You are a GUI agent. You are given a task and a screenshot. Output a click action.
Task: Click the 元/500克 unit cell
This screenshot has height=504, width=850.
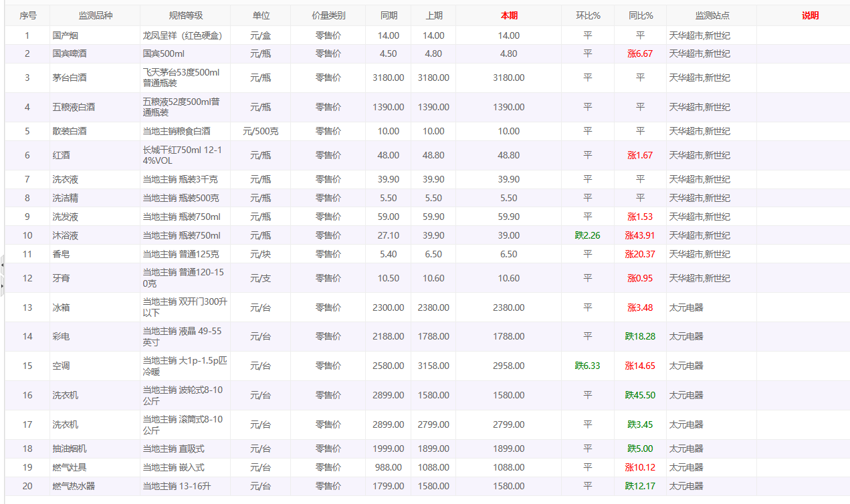tap(261, 131)
